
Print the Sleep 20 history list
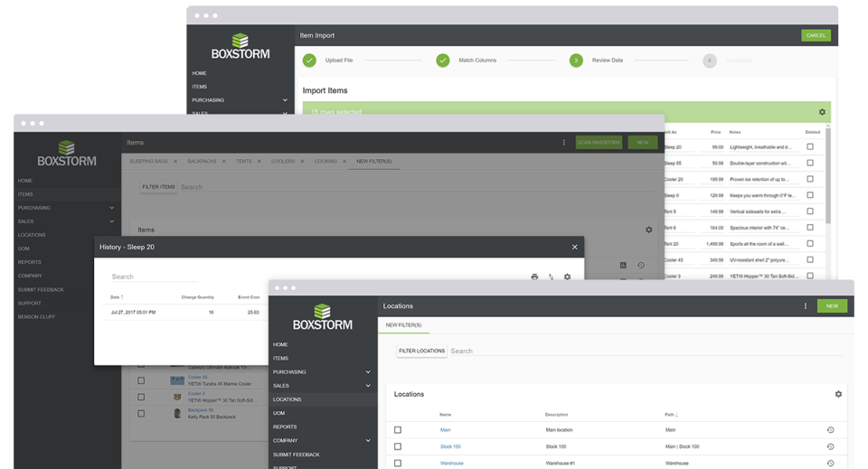[x=534, y=277]
